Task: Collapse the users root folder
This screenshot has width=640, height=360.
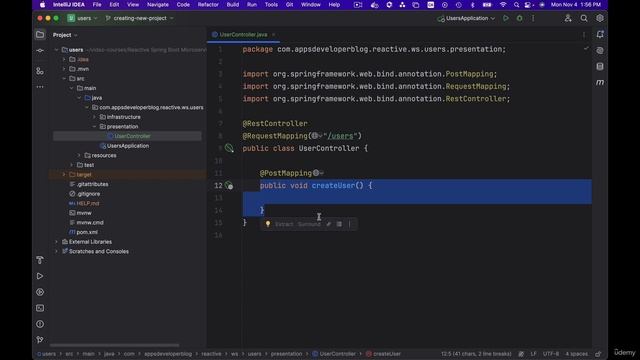Action: tap(56, 50)
